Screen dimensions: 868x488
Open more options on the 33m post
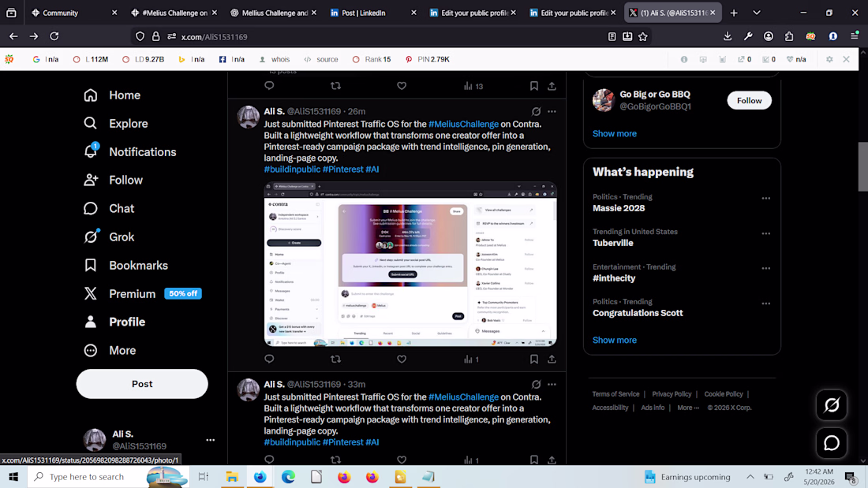552,384
